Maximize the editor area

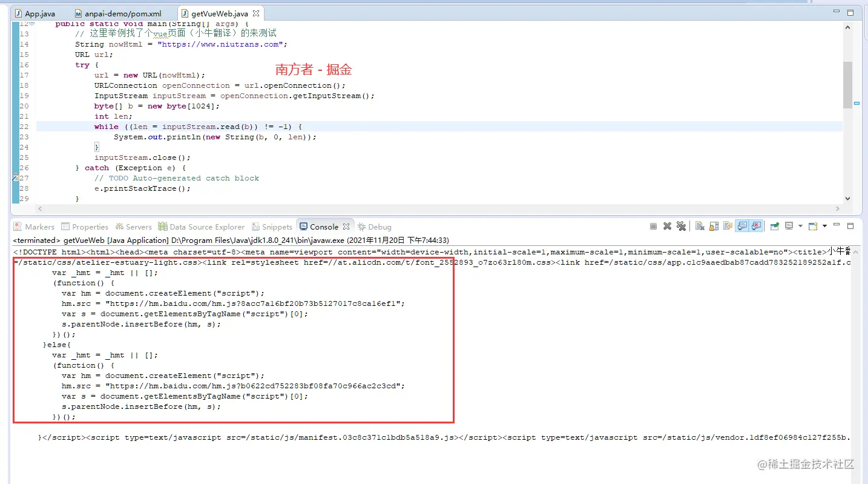point(850,12)
